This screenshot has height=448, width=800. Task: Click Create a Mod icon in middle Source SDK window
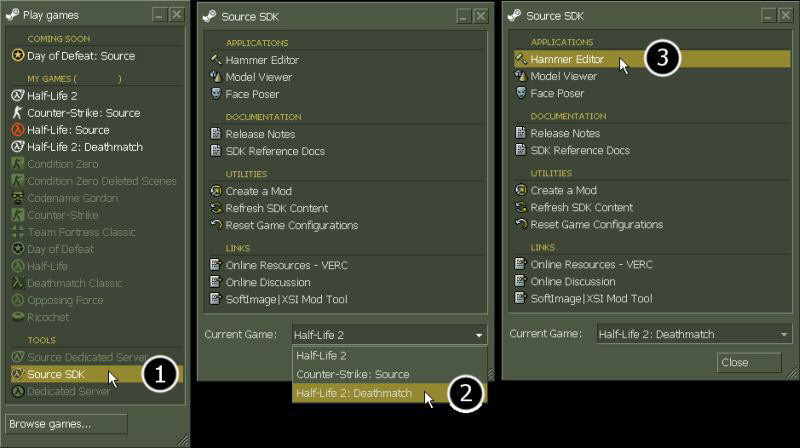[x=216, y=191]
